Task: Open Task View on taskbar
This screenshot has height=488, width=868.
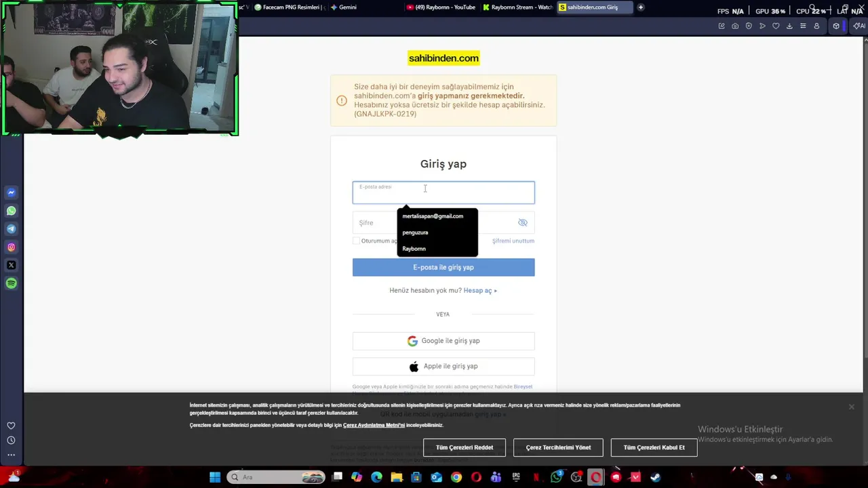Action: click(x=338, y=477)
